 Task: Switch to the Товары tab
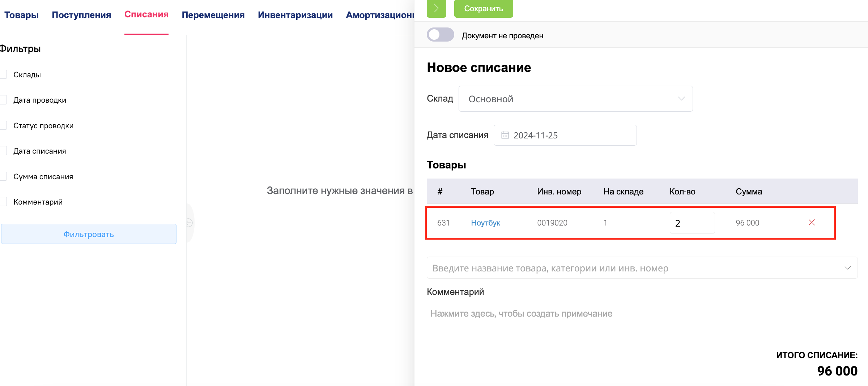pyautogui.click(x=21, y=15)
